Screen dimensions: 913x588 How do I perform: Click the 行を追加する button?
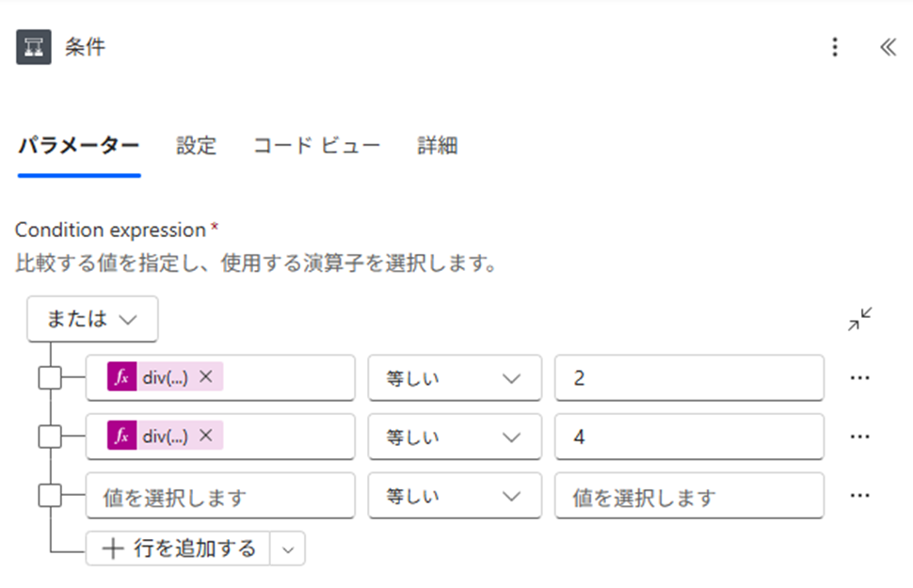pos(178,548)
